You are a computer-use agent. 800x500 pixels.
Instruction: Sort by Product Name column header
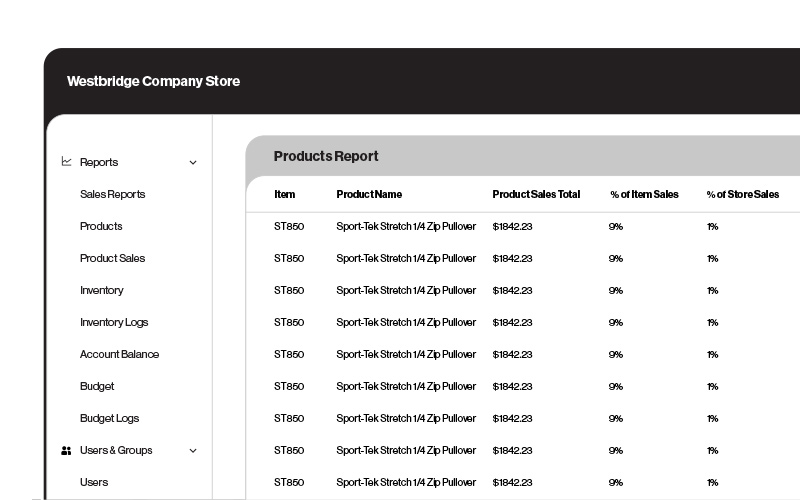[369, 194]
